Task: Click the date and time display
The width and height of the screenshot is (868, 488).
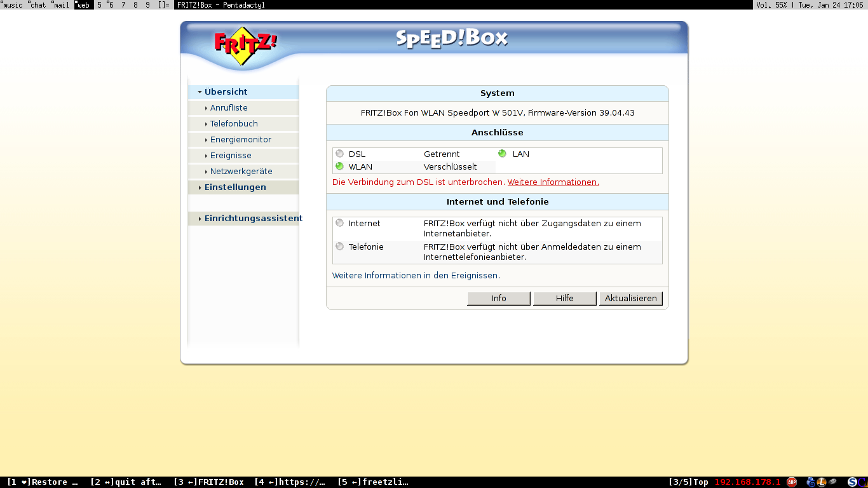Action: 831,4
